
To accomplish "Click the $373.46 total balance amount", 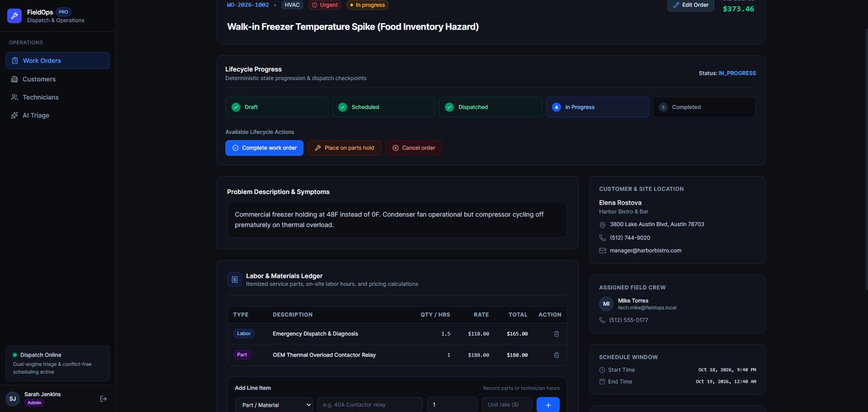I will [738, 9].
